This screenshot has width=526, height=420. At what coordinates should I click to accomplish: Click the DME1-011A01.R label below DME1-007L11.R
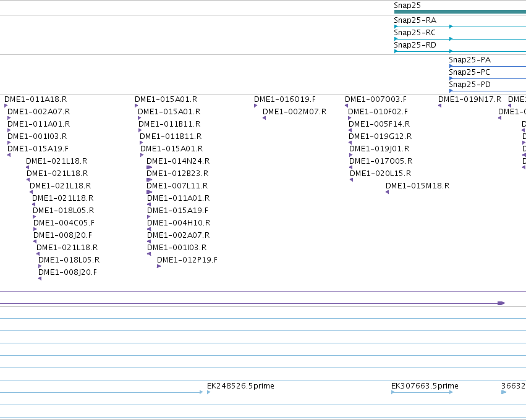179,198
